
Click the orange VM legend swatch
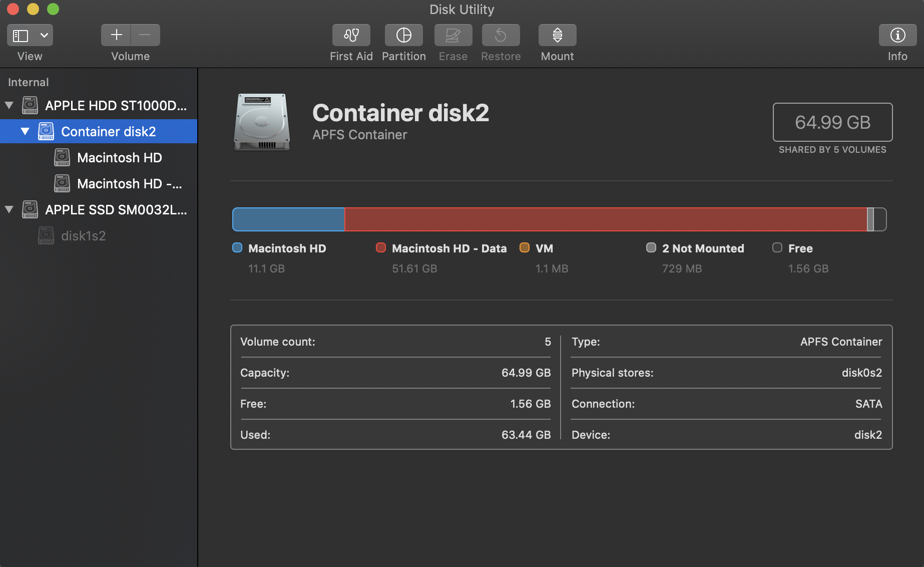click(525, 247)
